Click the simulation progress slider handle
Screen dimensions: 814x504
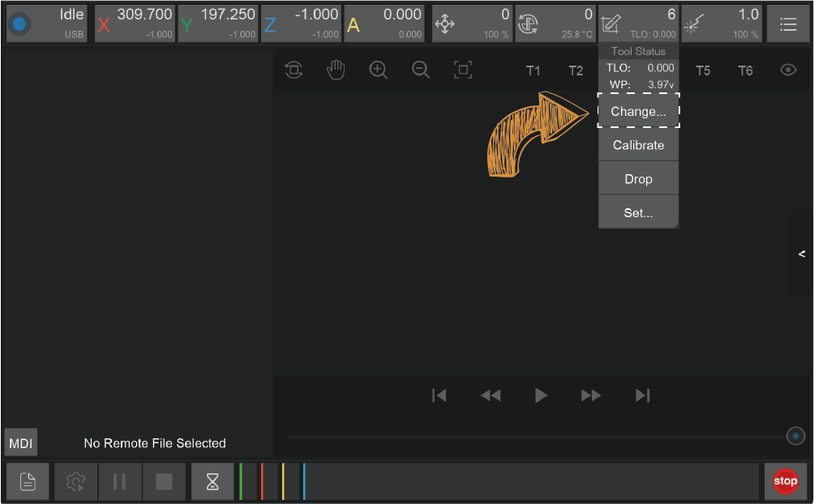coord(795,437)
